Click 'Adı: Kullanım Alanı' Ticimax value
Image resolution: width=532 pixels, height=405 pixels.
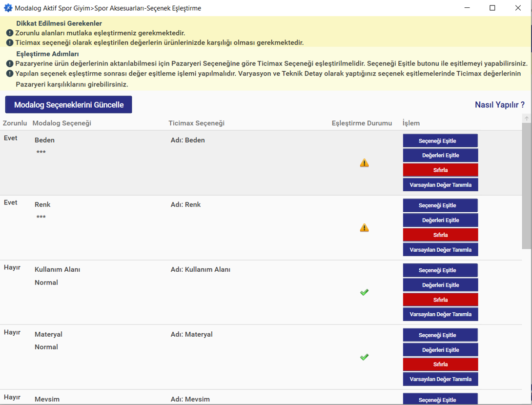click(x=201, y=269)
